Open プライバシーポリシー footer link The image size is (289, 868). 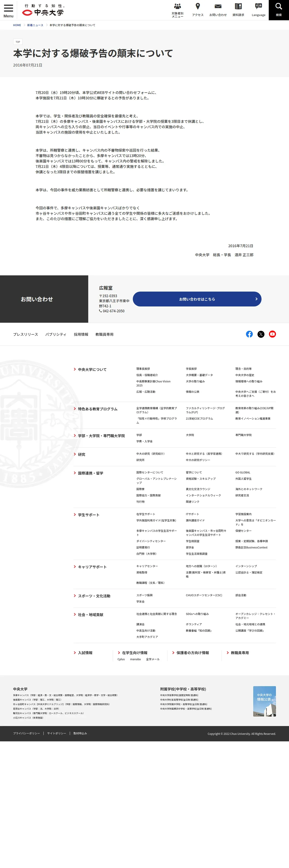[x=27, y=733]
